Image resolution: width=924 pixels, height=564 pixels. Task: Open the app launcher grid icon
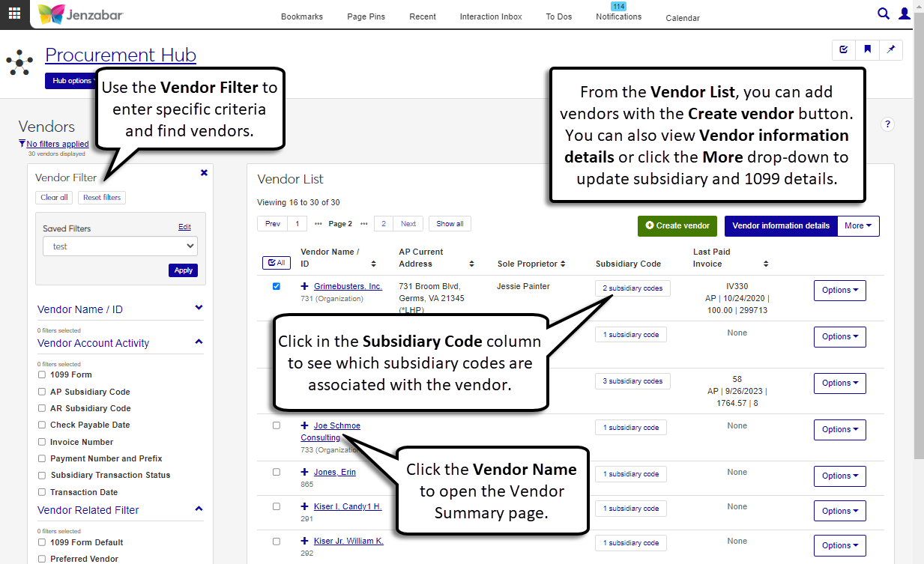(14, 13)
